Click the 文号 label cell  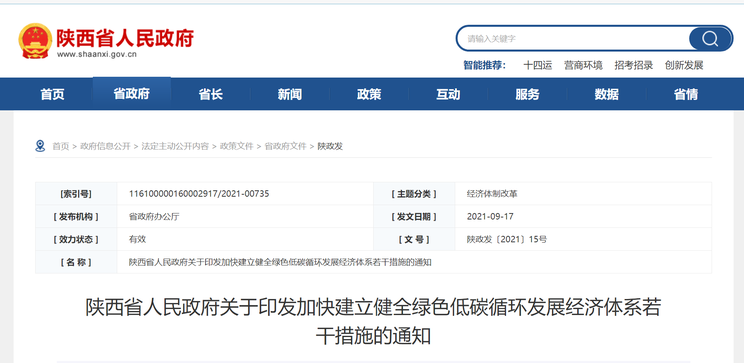click(x=414, y=239)
